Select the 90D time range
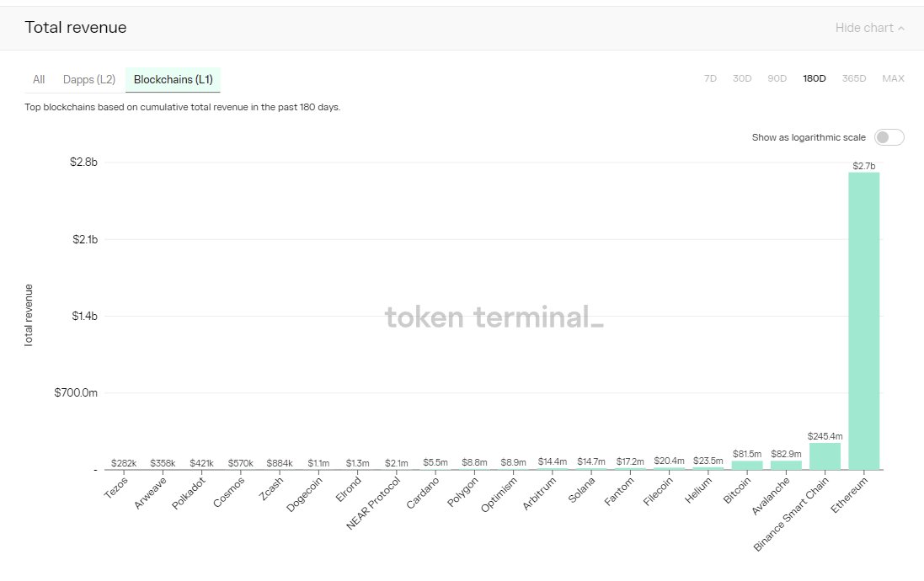The image size is (924, 581). point(777,78)
